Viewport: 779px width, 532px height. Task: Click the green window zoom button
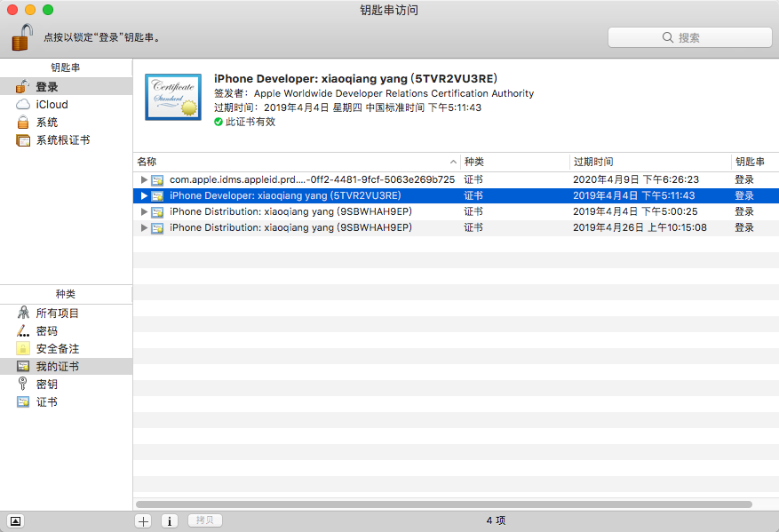[48, 10]
